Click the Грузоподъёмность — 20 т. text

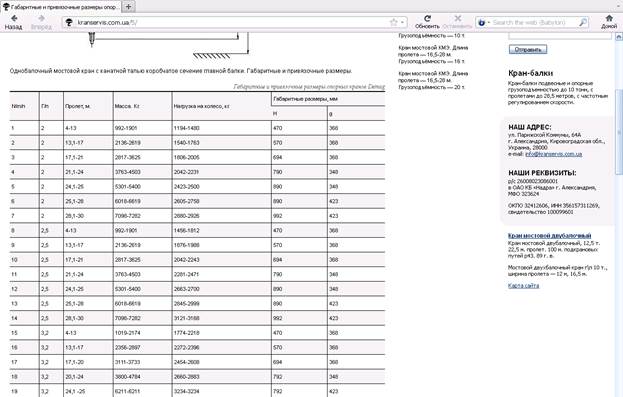point(431,87)
